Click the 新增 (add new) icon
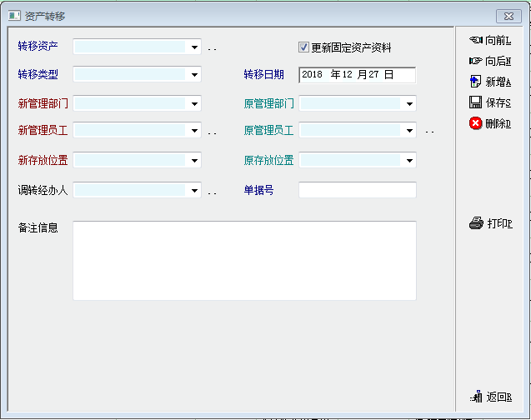Image resolution: width=531 pixels, height=420 pixels. [x=476, y=81]
